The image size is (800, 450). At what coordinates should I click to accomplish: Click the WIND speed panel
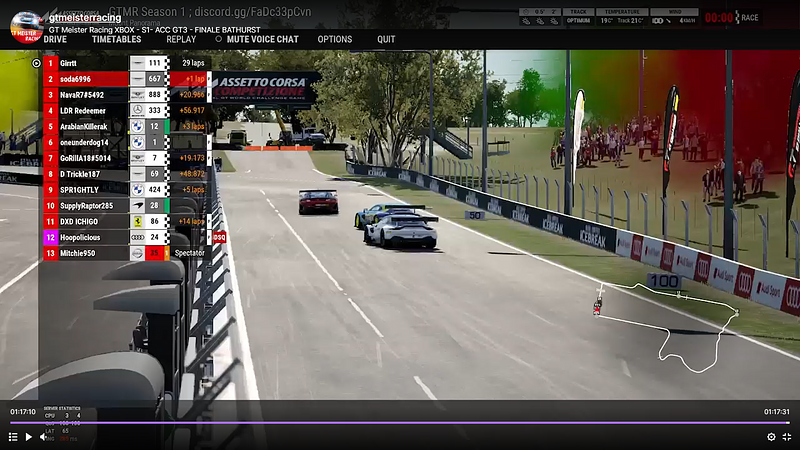pos(674,16)
